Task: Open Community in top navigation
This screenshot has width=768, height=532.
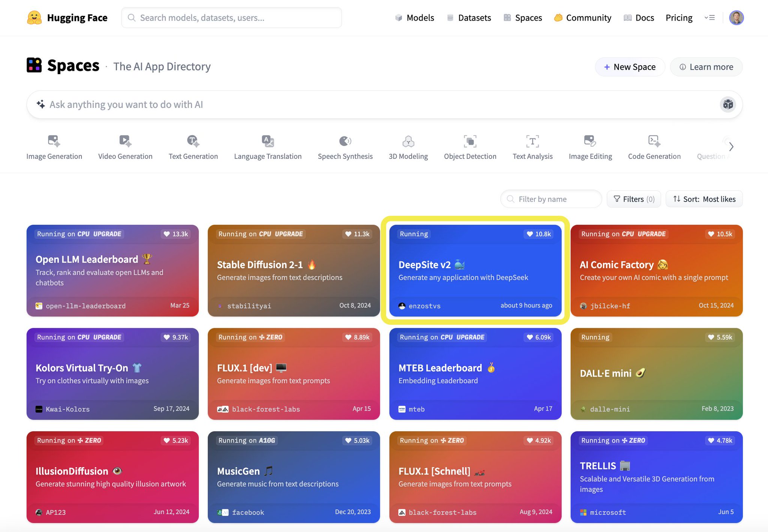Action: (x=583, y=18)
